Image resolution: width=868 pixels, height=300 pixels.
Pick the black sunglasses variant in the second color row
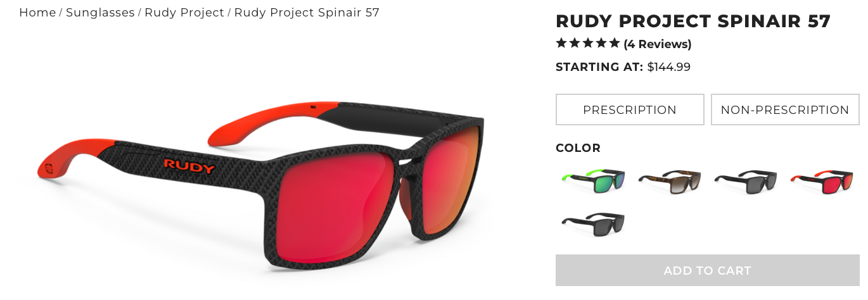coord(594,224)
